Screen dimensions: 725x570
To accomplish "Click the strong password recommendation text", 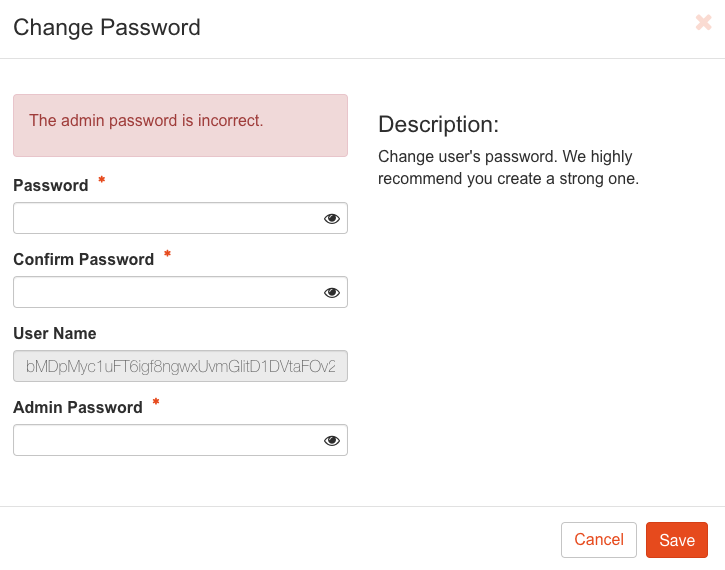I will pyautogui.click(x=508, y=168).
